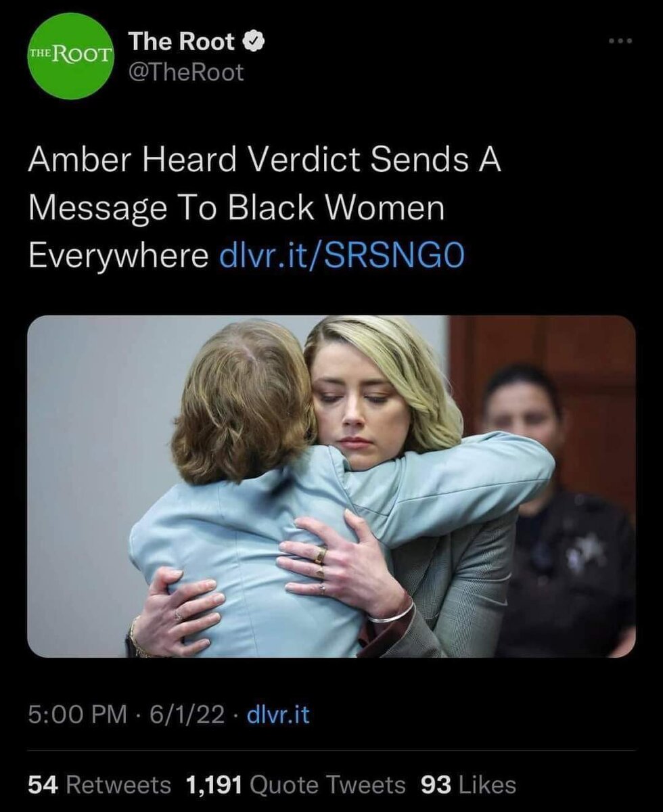
Task: Open The Root green profile avatar
Action: [x=71, y=56]
